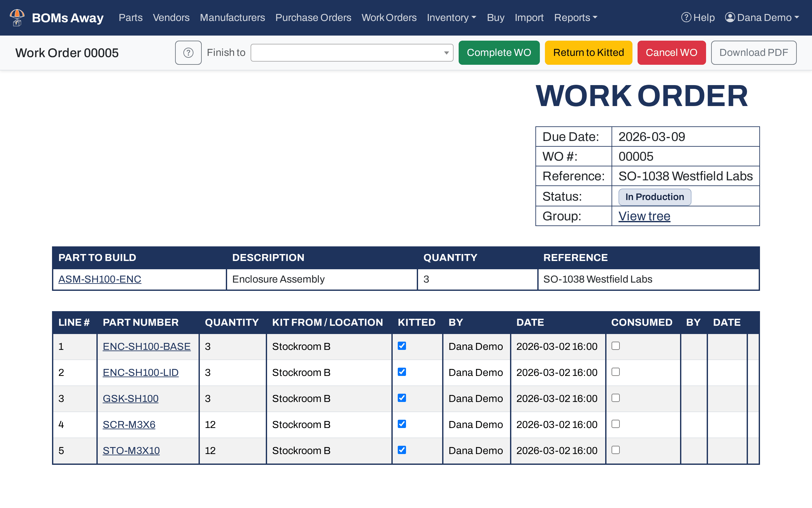The width and height of the screenshot is (812, 508).
Task: Click the Work Order 00005 page title
Action: (67, 53)
